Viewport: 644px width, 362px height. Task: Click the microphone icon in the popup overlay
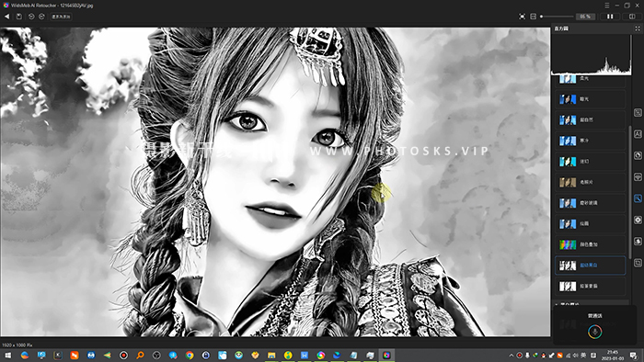pos(594,332)
